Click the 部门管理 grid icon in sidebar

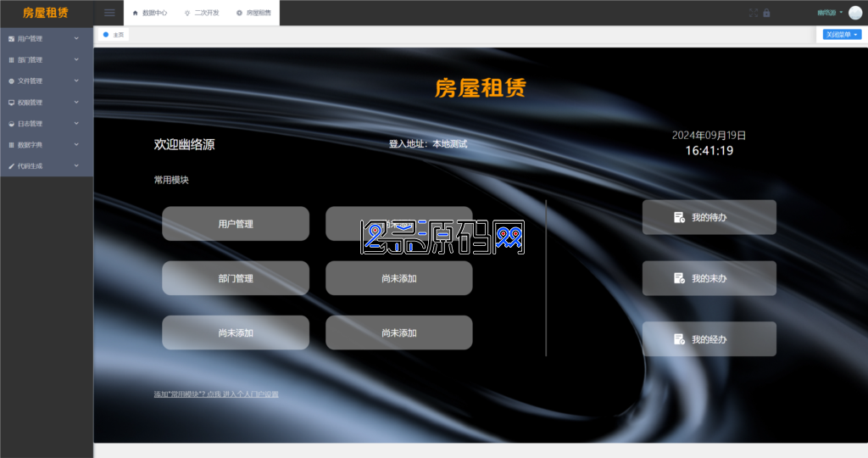point(11,60)
